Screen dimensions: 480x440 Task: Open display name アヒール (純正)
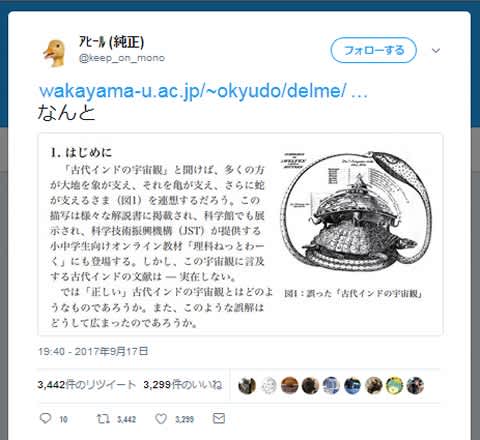click(x=111, y=42)
